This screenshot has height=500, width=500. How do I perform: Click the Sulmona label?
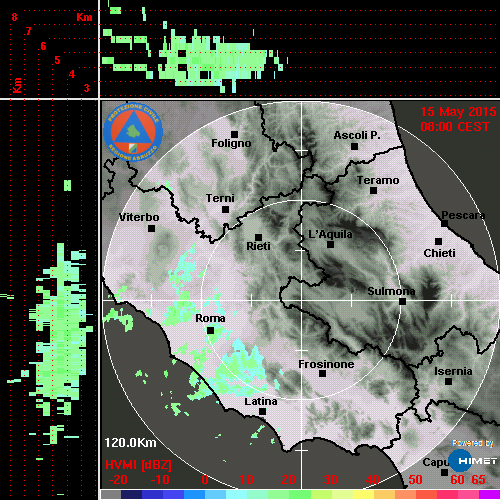click(x=391, y=291)
